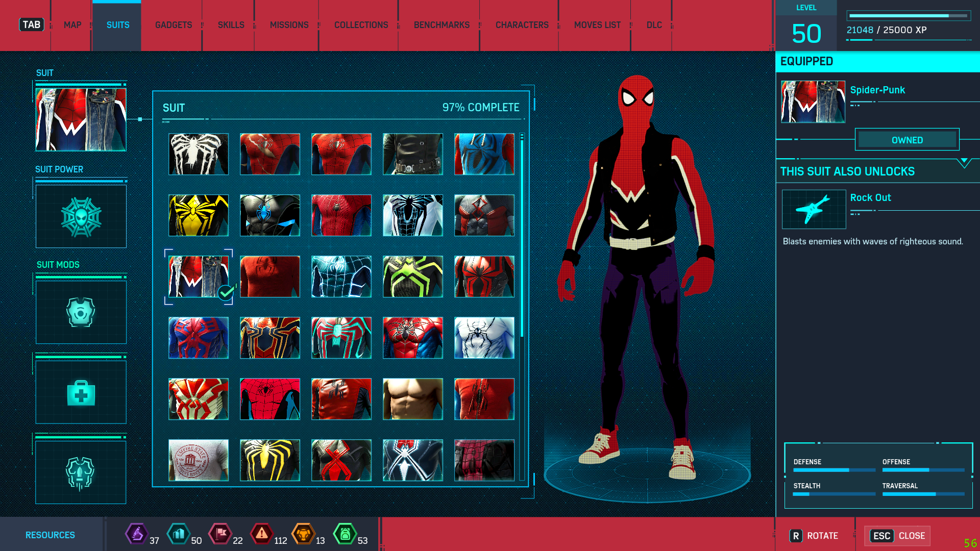This screenshot has width=980, height=551.
Task: Click the purple research token resource icon
Action: (136, 534)
